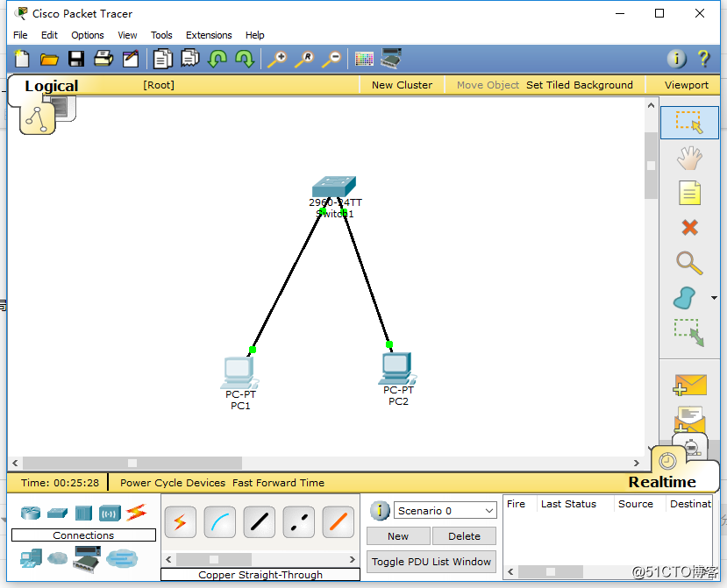Click Fast Forward Time
Screen dimensions: 727x588
(278, 483)
